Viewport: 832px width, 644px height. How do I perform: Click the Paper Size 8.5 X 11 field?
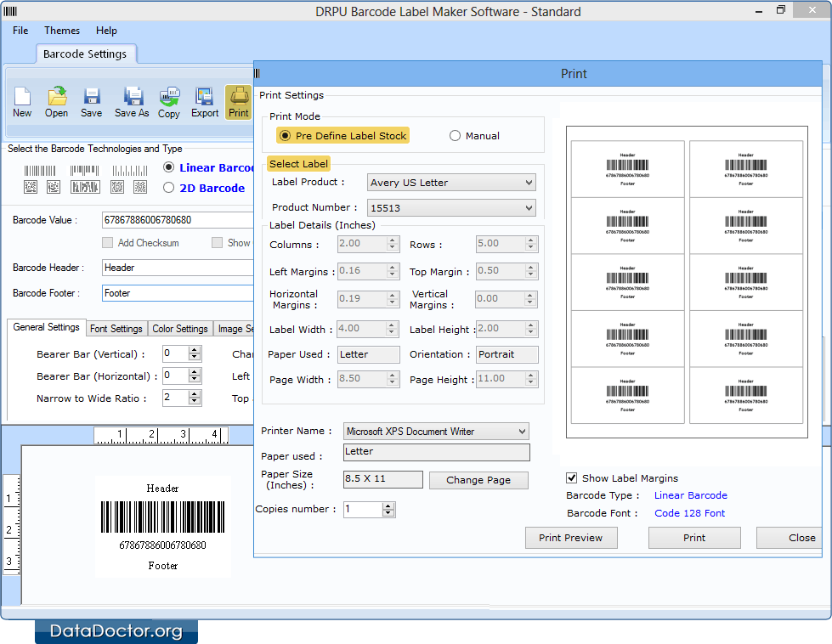point(383,479)
